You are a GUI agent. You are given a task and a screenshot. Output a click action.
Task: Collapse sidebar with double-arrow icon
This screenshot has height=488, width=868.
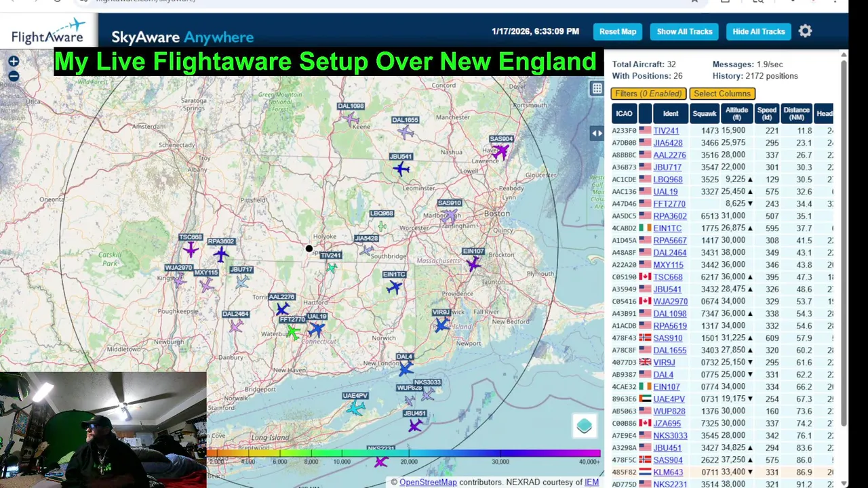[x=597, y=134]
